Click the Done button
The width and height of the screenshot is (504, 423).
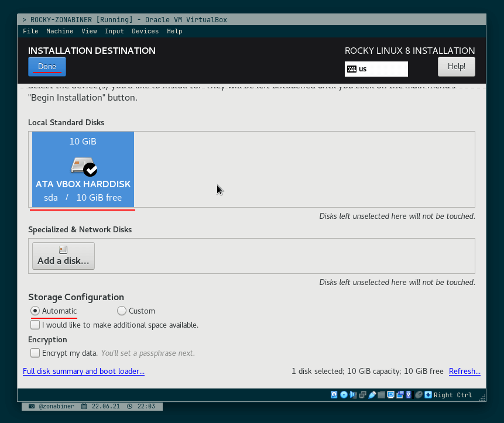[47, 66]
